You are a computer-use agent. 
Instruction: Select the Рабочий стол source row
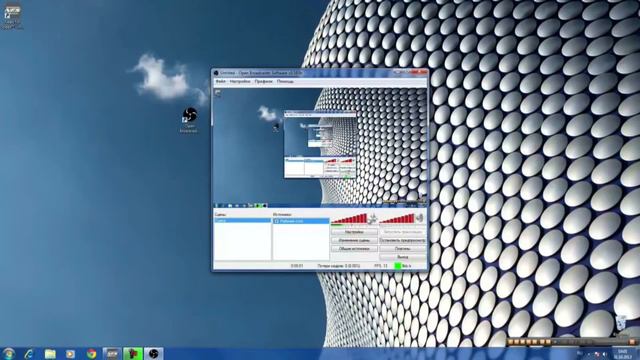pos(301,221)
